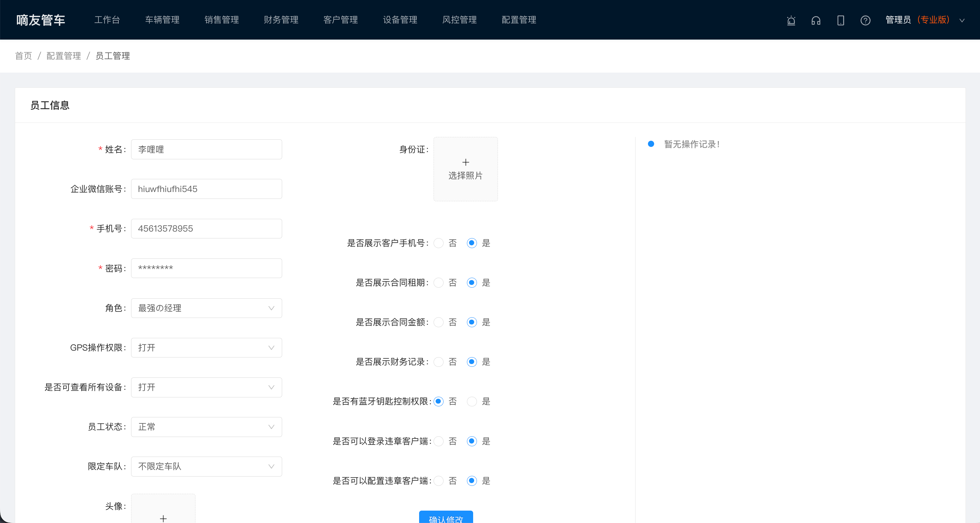Go to 配置管理 breadcrumb link
The image size is (980, 523).
click(x=64, y=56)
